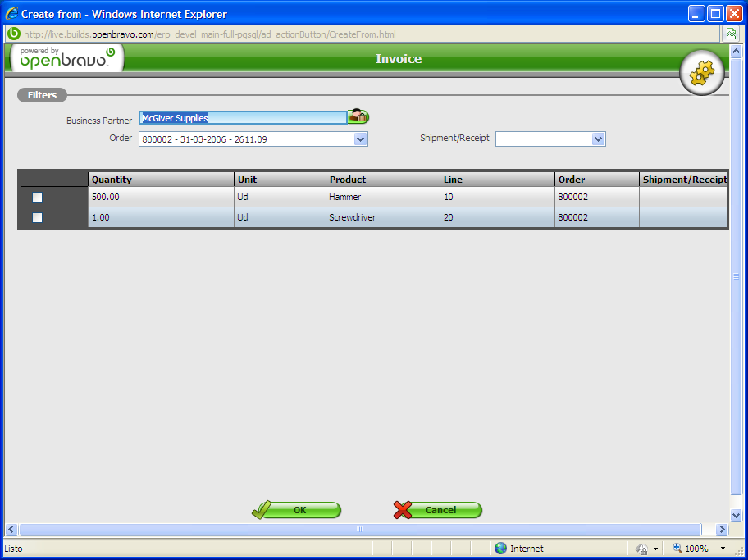Click the Business Partner text field
The width and height of the screenshot is (748, 560).
(243, 118)
